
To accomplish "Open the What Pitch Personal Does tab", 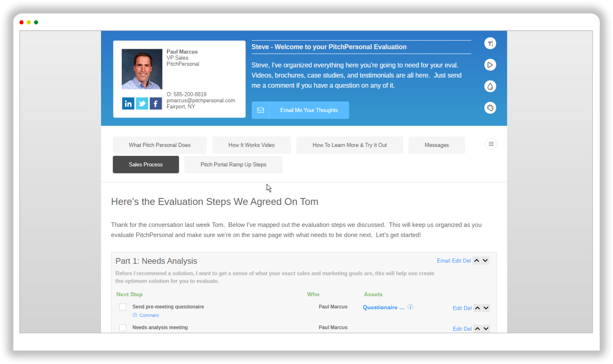I will 160,145.
